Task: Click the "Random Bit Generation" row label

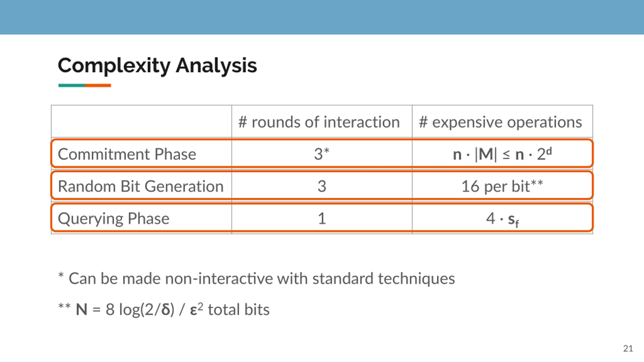Action: (x=141, y=186)
